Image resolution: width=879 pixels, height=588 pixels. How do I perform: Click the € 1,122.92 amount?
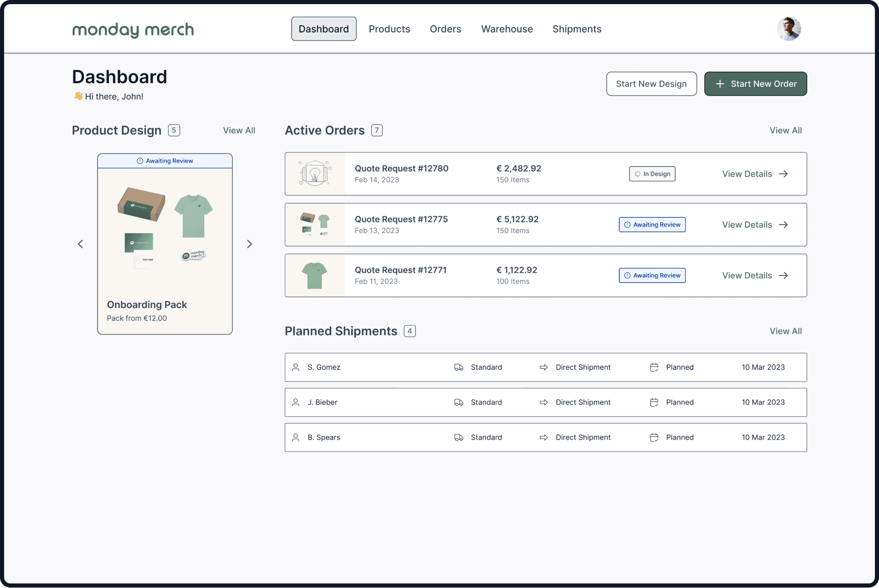tap(517, 270)
